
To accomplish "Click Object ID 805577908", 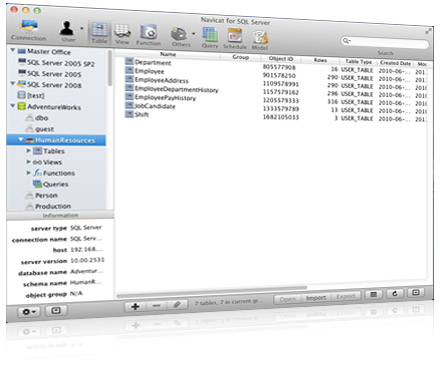I will pos(279,67).
